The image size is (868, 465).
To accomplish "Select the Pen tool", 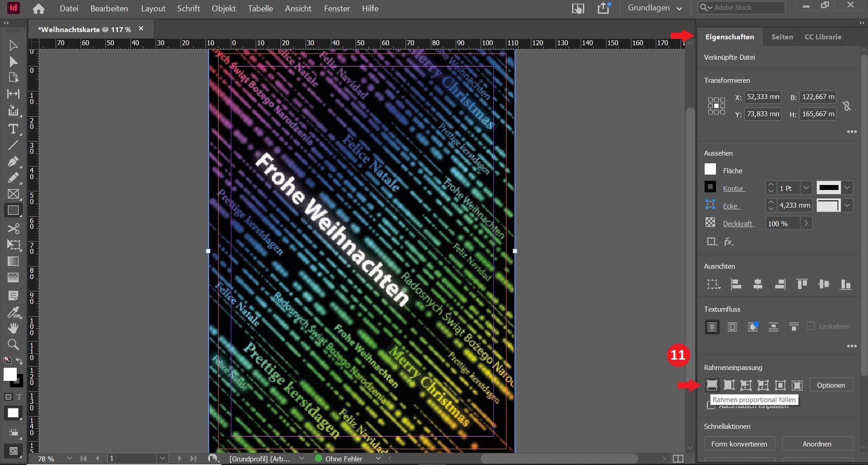I will pos(13,161).
